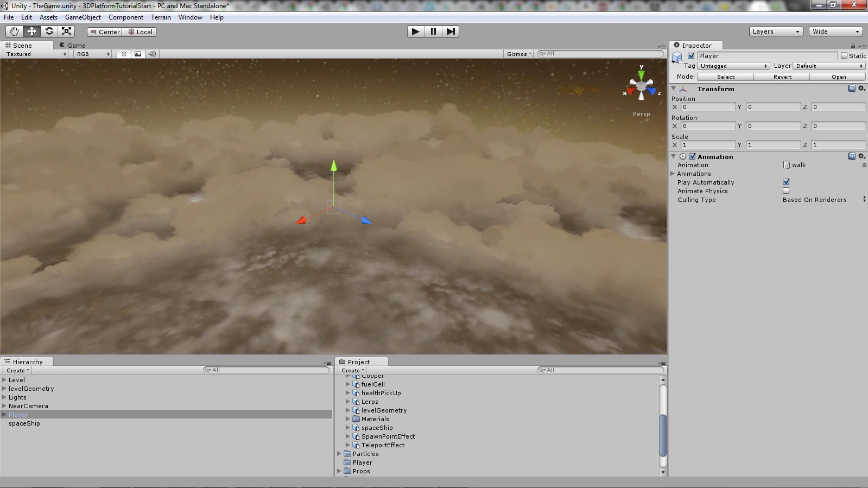Image resolution: width=868 pixels, height=488 pixels.
Task: Open Animation component help icon
Action: pyautogui.click(x=852, y=156)
